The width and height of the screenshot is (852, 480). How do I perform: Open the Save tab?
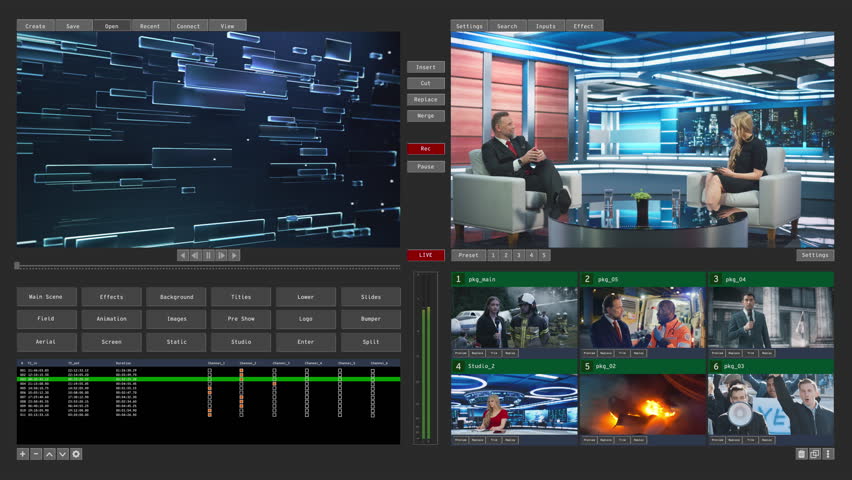pyautogui.click(x=73, y=26)
